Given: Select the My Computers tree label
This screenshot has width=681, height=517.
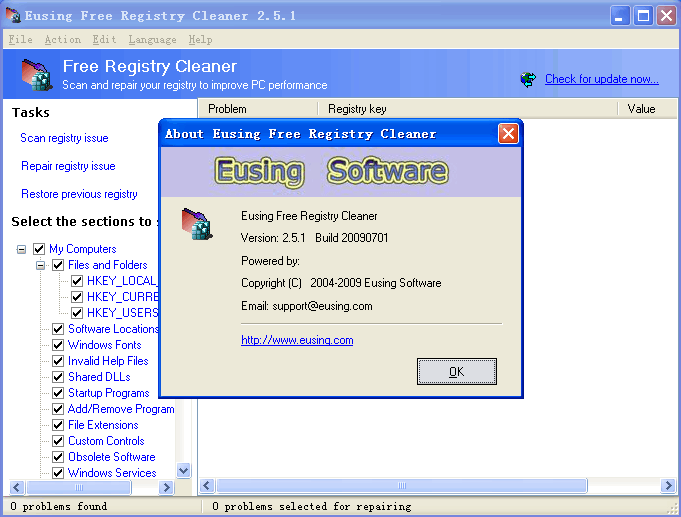Looking at the screenshot, I should click(x=83, y=249).
